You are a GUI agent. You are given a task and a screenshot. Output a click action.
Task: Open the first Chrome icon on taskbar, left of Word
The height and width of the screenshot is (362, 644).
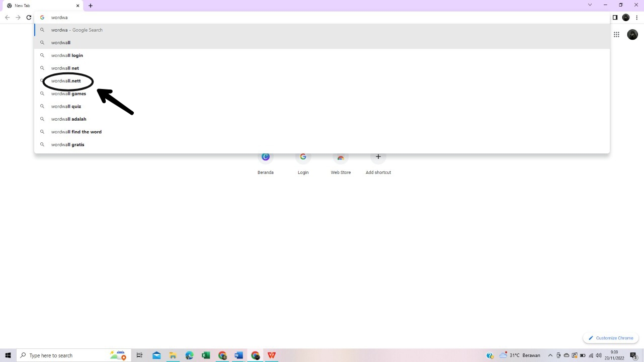(x=222, y=355)
